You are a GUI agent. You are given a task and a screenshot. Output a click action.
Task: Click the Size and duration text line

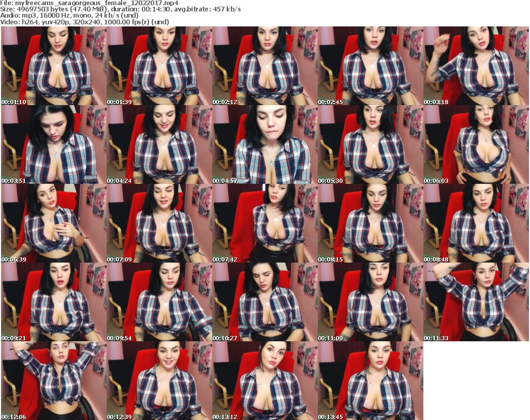[120, 9]
